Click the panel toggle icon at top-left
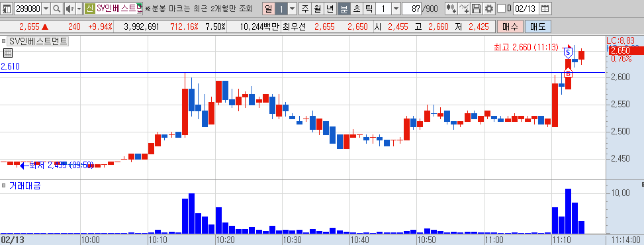Viewport: 644px width, 245px height. coord(7,8)
